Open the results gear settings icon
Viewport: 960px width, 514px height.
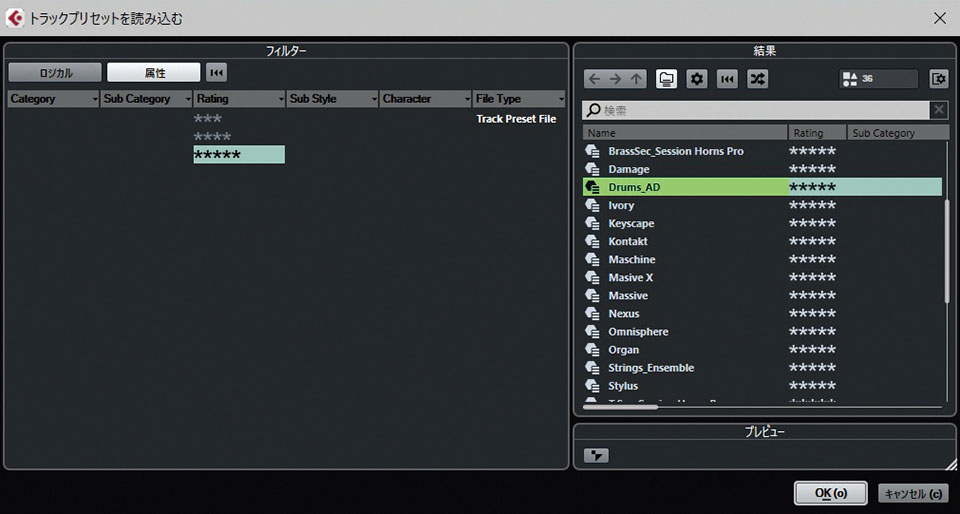click(697, 79)
